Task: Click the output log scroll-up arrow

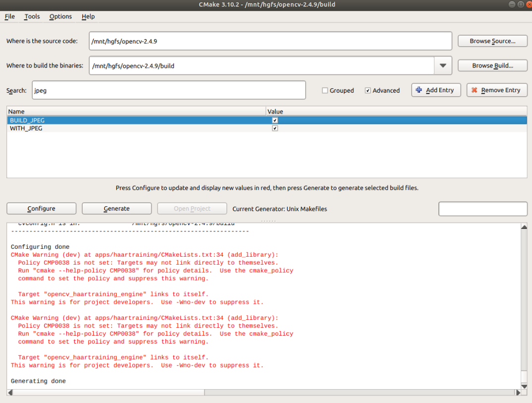Action: (x=524, y=227)
